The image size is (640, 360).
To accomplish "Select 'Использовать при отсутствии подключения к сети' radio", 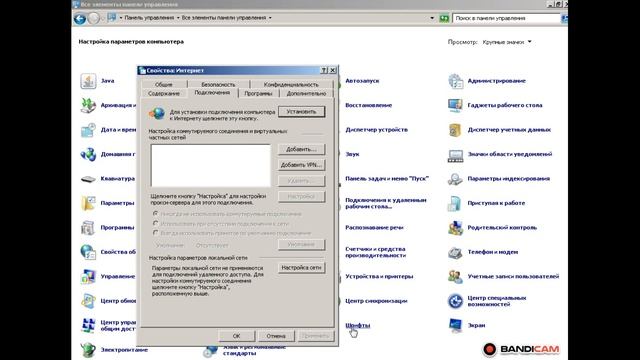I will pos(156,223).
